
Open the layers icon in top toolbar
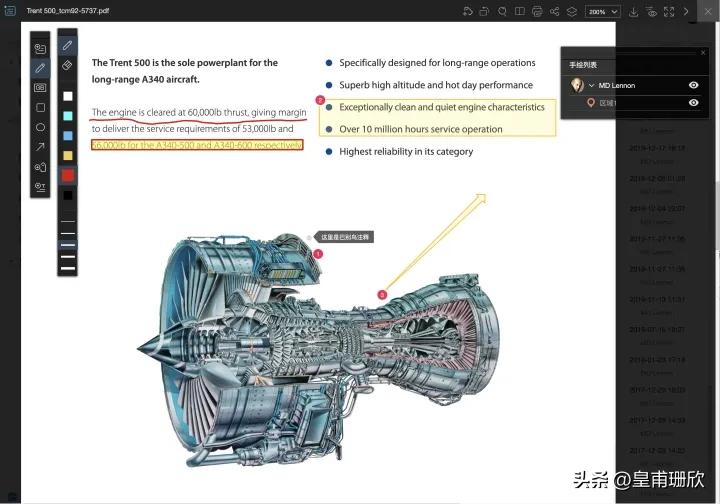pos(572,11)
